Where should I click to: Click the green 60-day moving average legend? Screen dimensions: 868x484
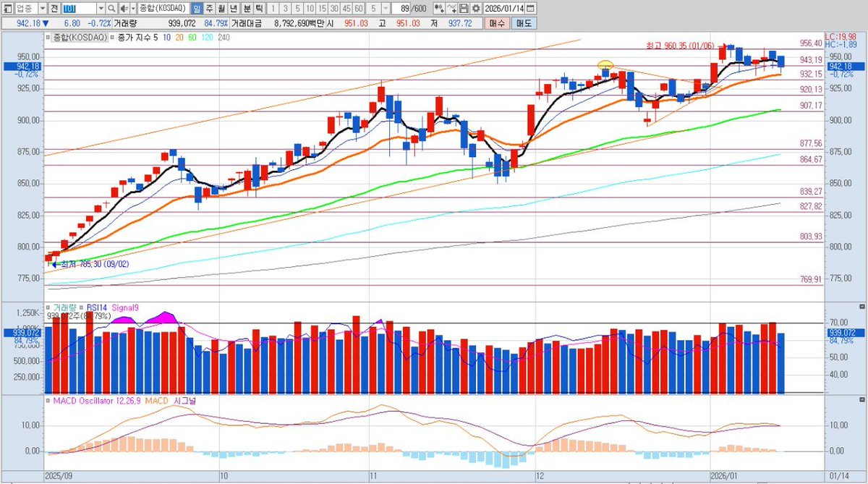(192, 38)
